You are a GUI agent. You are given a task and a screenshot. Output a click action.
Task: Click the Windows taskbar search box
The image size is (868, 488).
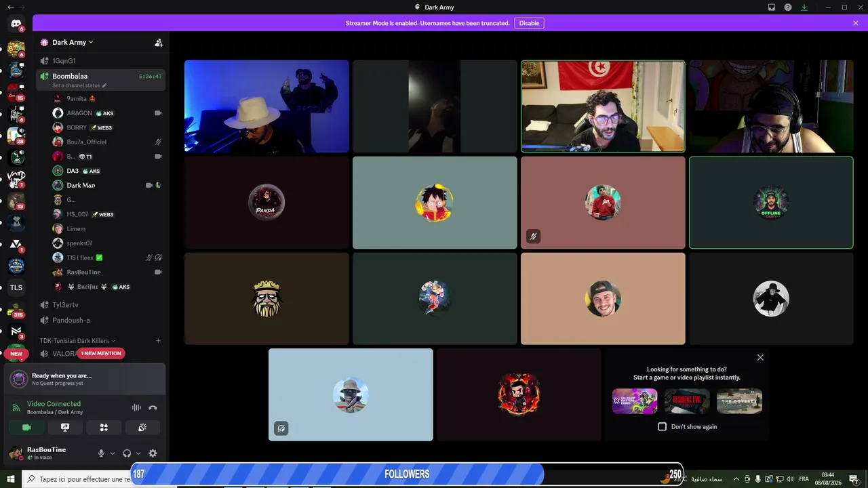point(78,479)
